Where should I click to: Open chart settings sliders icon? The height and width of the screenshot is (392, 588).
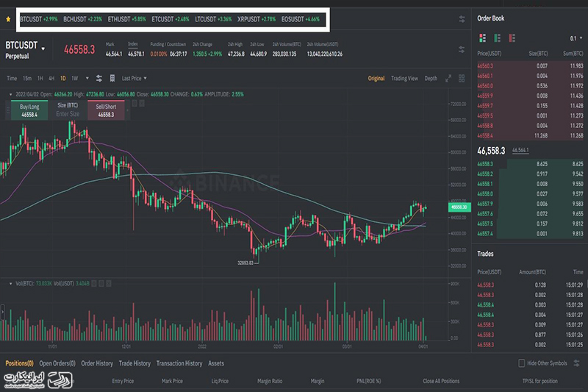[x=99, y=78]
